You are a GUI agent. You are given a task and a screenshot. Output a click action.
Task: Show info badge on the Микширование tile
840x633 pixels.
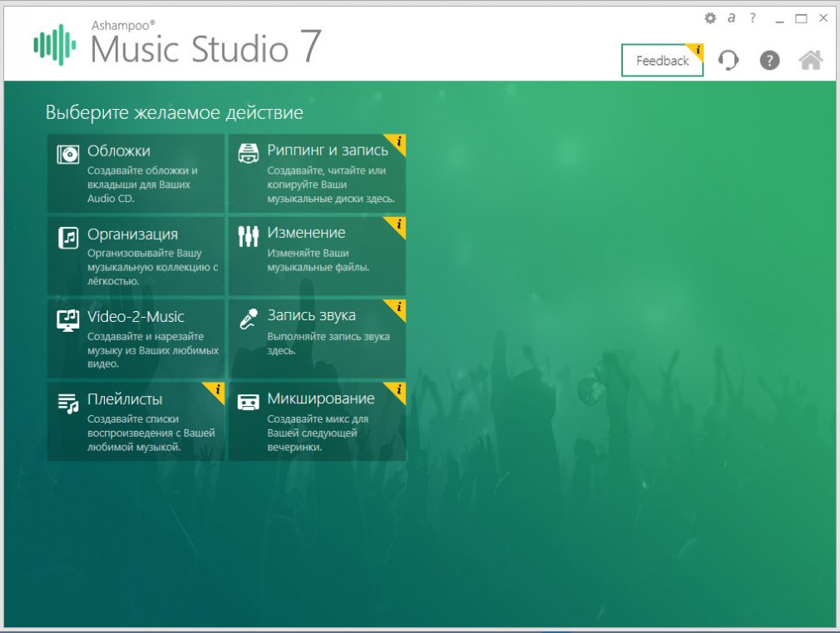(398, 389)
